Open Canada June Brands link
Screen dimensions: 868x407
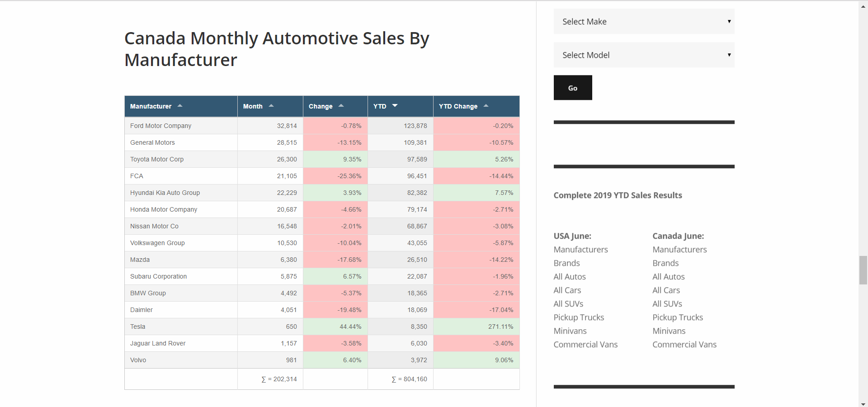click(x=665, y=263)
